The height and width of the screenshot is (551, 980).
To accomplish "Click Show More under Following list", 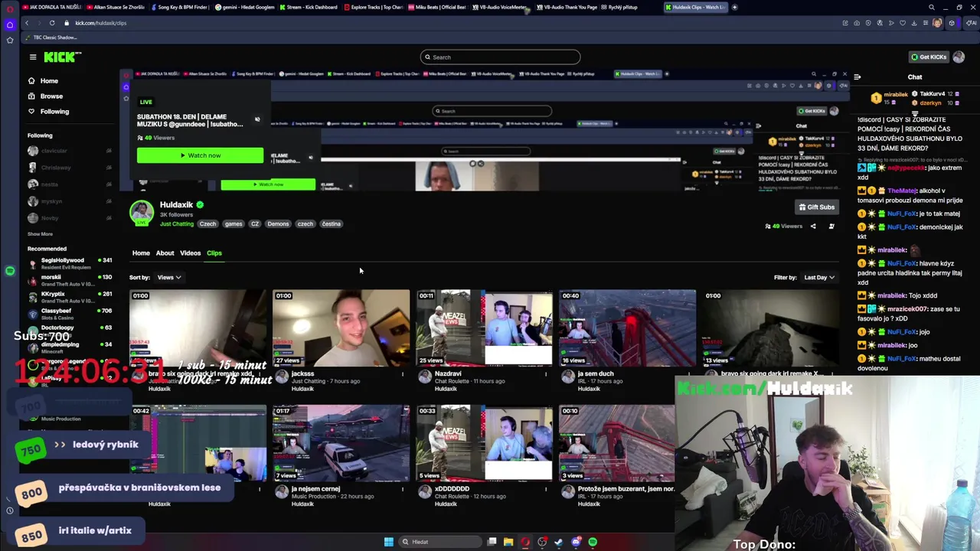I will click(x=40, y=234).
